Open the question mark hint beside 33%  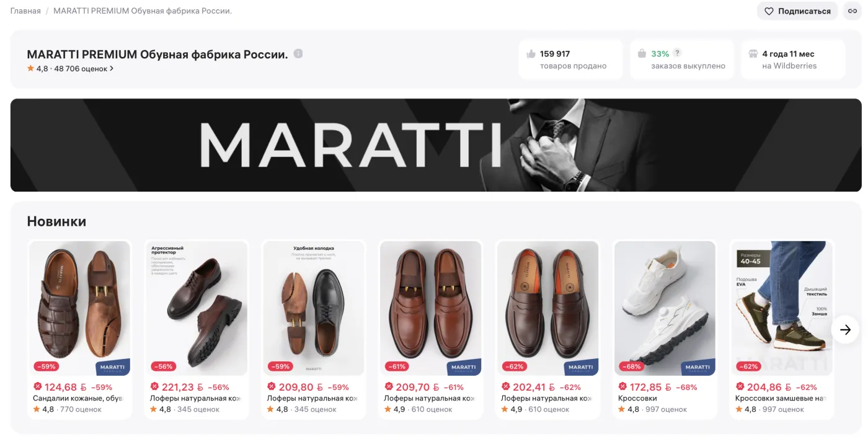point(678,53)
